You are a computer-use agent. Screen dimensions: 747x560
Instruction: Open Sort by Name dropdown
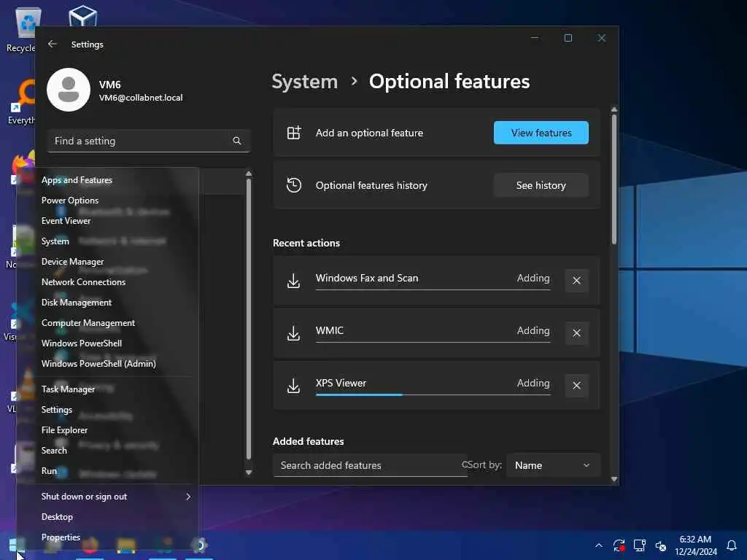[x=553, y=465]
